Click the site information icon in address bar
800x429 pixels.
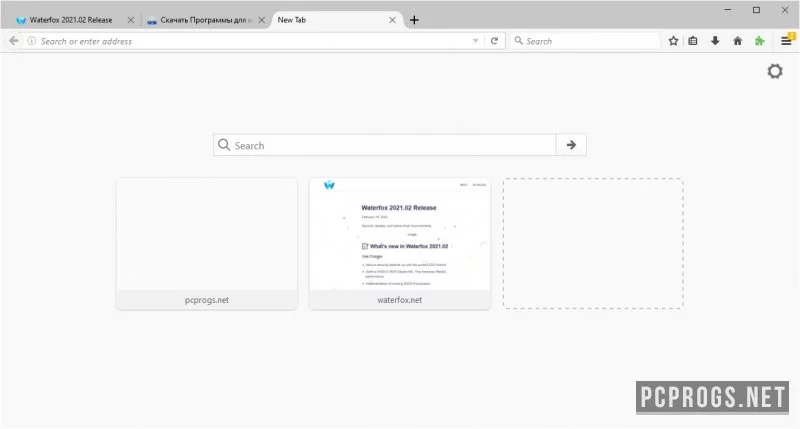[32, 41]
